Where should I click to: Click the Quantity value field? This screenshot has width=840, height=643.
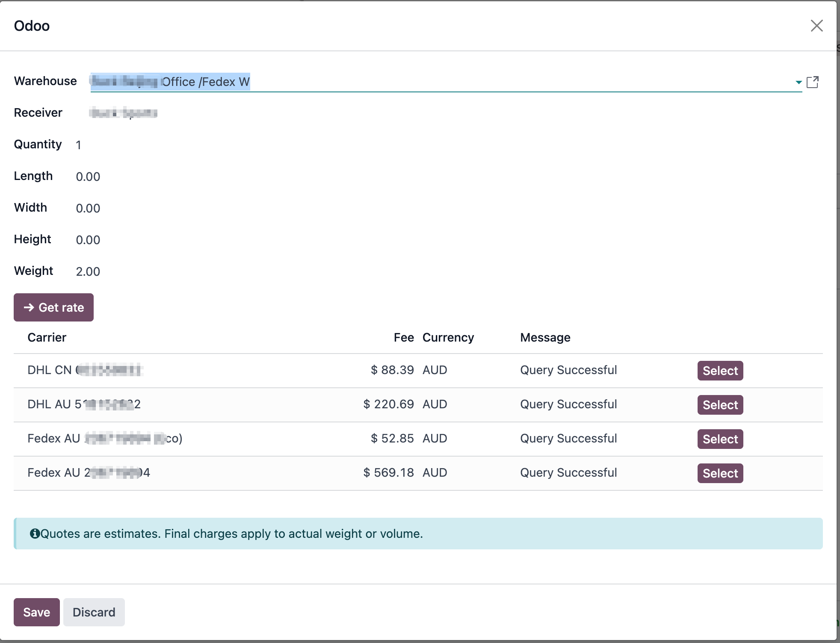click(79, 145)
